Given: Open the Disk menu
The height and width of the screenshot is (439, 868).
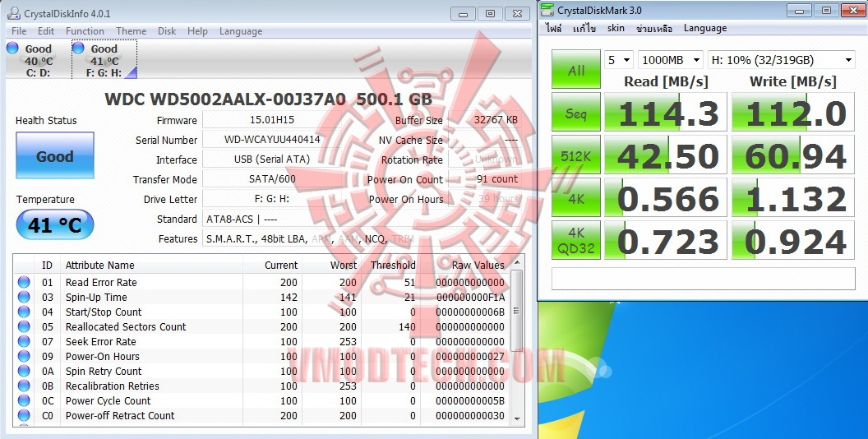Looking at the screenshot, I should point(167,31).
